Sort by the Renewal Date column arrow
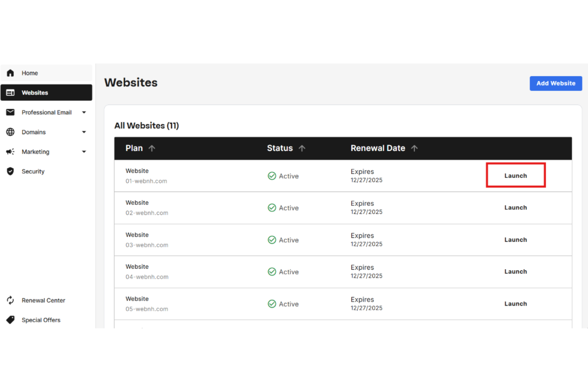This screenshot has width=588, height=392. click(x=415, y=148)
